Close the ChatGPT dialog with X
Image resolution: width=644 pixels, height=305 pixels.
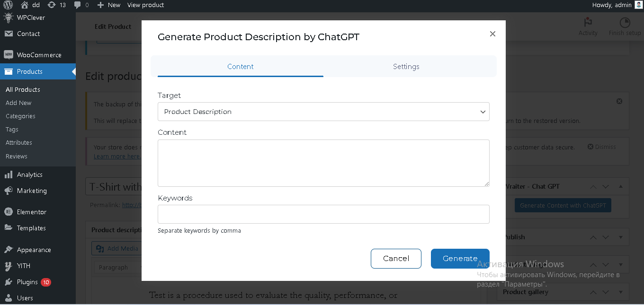click(x=492, y=34)
